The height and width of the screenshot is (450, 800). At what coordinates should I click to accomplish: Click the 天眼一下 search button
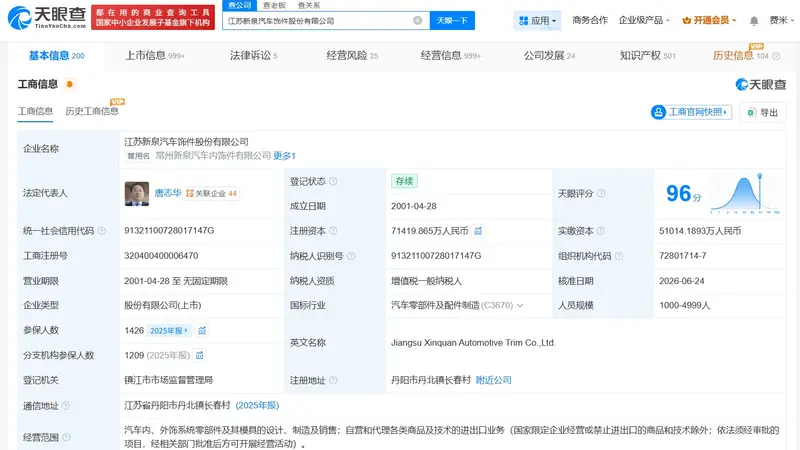click(452, 20)
